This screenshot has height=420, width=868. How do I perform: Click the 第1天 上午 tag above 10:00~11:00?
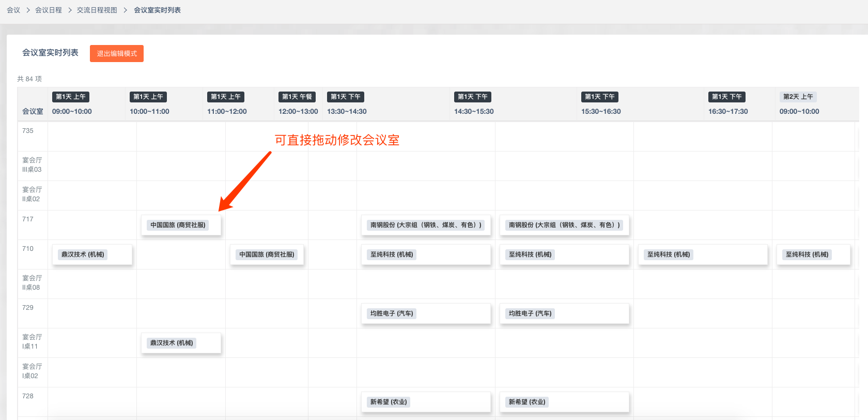(x=148, y=97)
